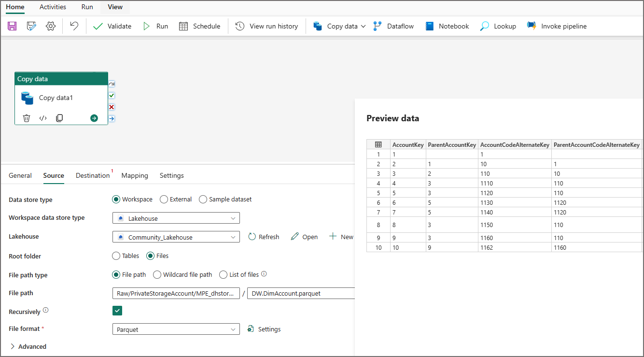Switch to the Destination tab

[93, 175]
